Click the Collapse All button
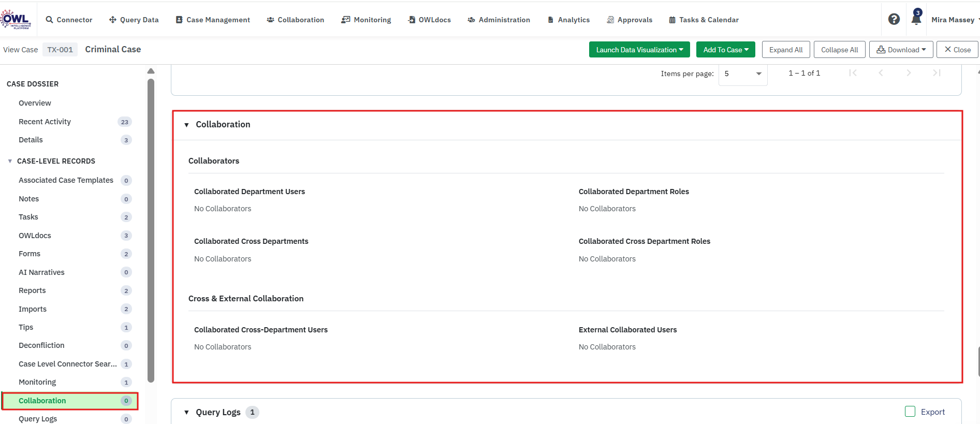Image resolution: width=980 pixels, height=424 pixels. [839, 50]
